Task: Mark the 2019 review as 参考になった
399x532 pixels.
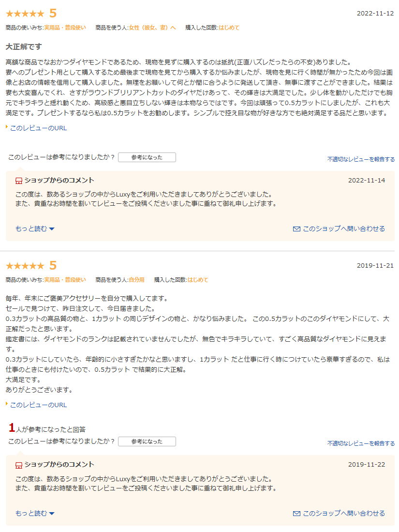Action: coord(147,441)
